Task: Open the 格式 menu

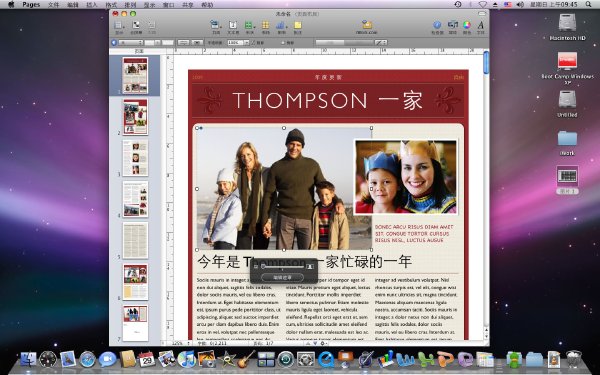Action: (111, 5)
